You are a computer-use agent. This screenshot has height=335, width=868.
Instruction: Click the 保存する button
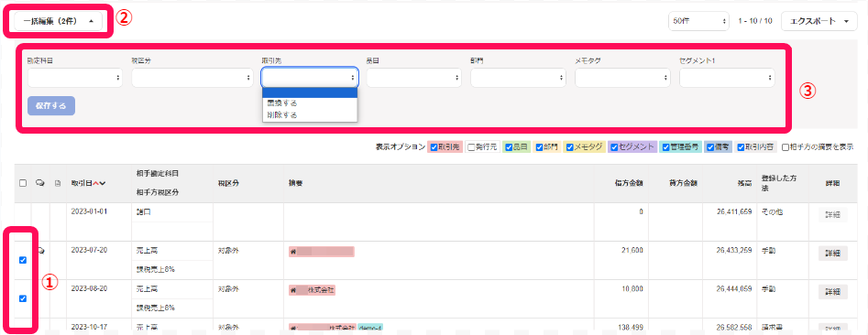pos(51,105)
